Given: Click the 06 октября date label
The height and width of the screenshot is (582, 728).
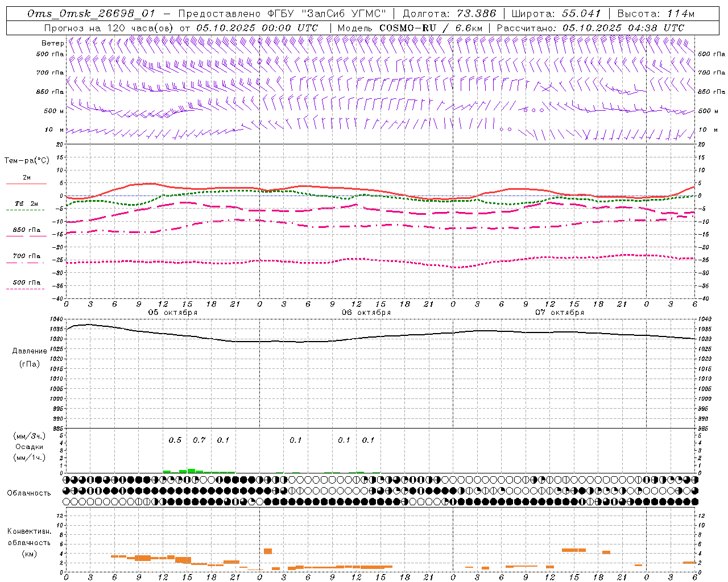Looking at the screenshot, I should pos(366,313).
